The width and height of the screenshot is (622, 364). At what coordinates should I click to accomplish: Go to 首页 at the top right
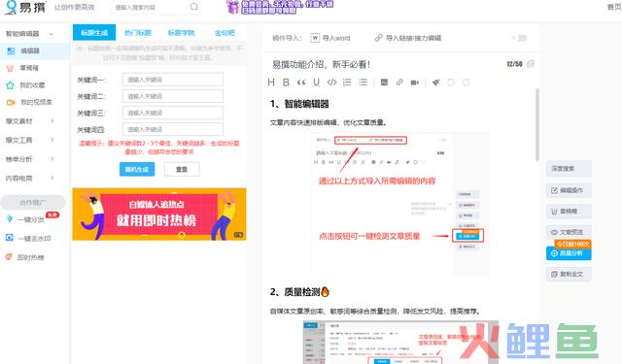[614, 7]
